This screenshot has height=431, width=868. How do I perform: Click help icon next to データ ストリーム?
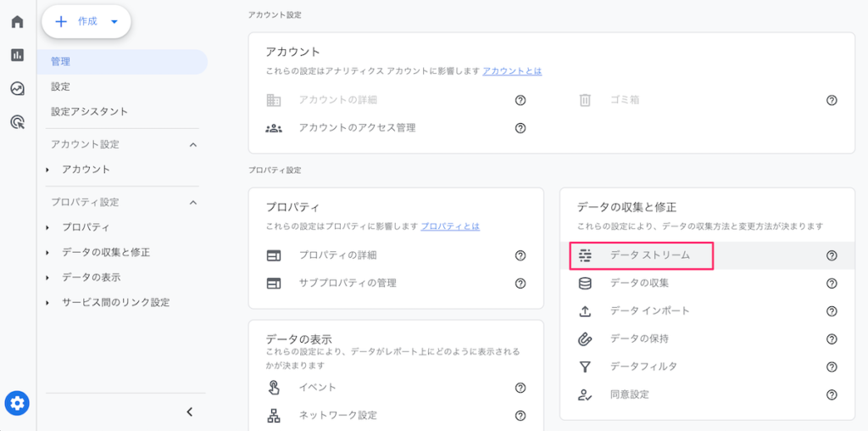[831, 255]
